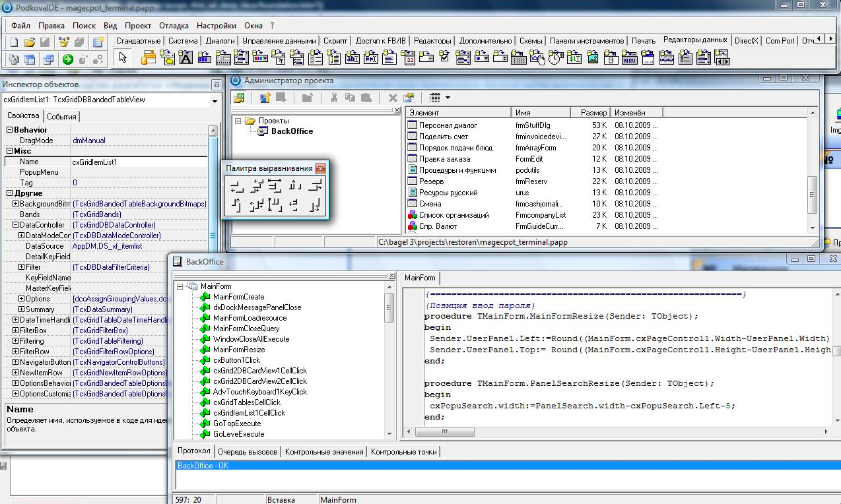Select the arrow pointer tool in component palette
Image resolution: width=841 pixels, height=504 pixels.
click(x=123, y=58)
